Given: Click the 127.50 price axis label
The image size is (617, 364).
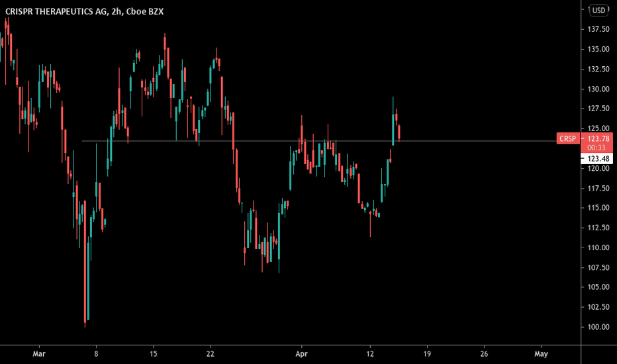Looking at the screenshot, I should pyautogui.click(x=598, y=109).
